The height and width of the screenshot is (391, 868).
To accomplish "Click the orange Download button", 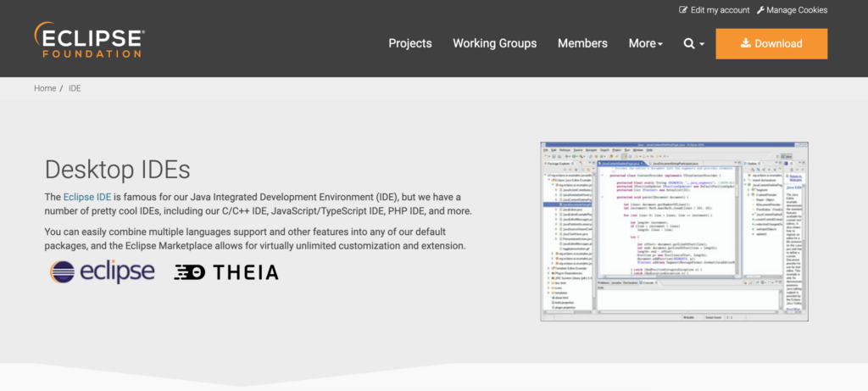I will 771,44.
